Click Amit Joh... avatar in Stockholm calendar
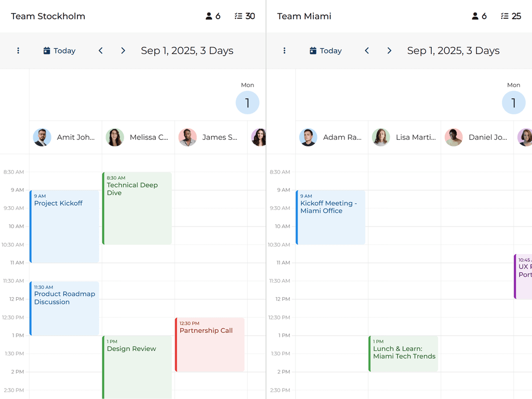 [42, 138]
